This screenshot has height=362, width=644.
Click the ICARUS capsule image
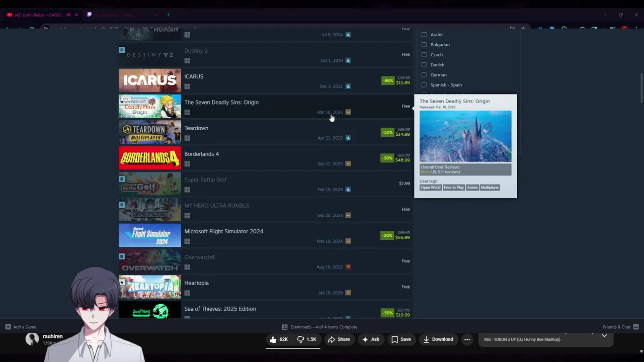[x=150, y=80]
